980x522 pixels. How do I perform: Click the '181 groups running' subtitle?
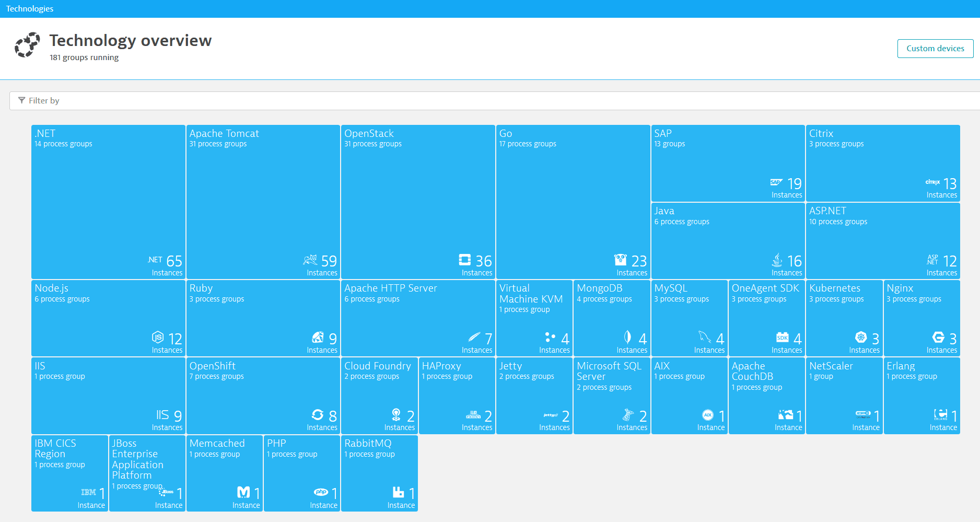point(84,57)
